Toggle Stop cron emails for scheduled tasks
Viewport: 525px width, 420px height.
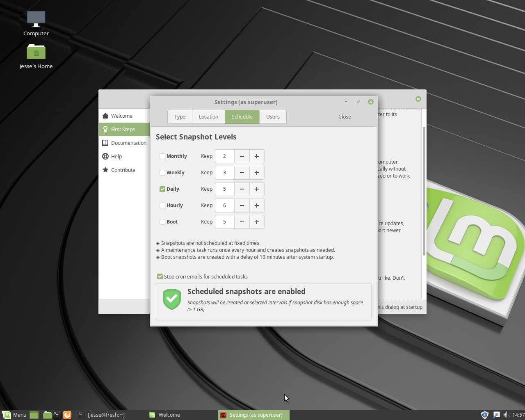pyautogui.click(x=160, y=277)
